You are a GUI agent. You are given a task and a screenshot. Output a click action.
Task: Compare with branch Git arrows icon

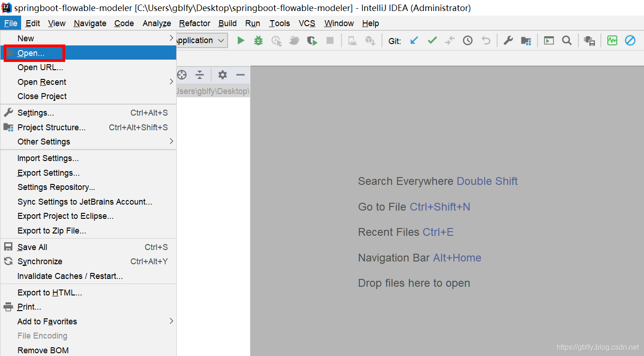tap(450, 40)
